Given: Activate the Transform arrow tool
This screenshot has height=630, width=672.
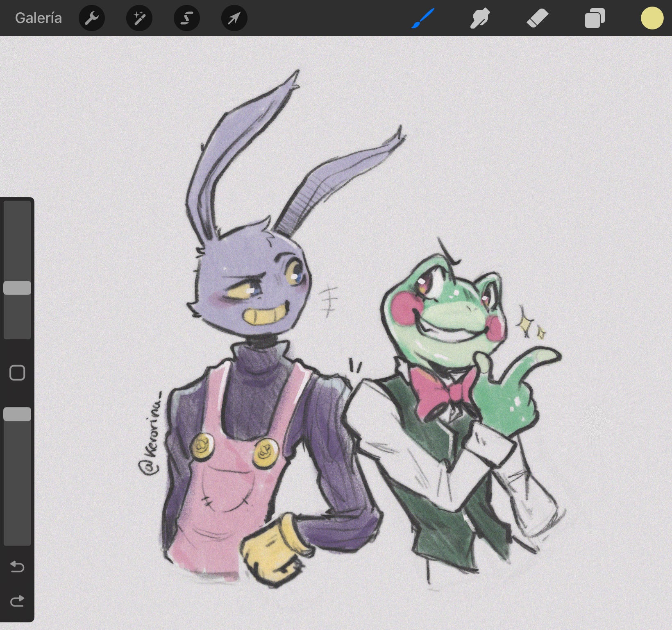Looking at the screenshot, I should [234, 18].
